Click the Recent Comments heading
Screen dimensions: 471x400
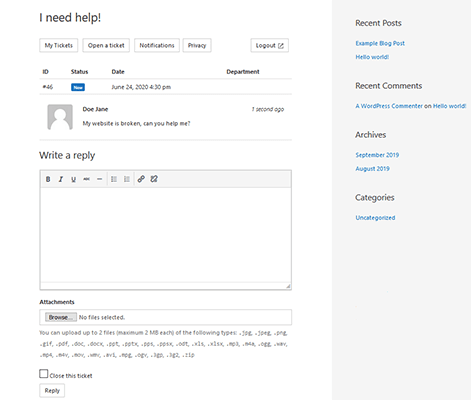click(389, 86)
